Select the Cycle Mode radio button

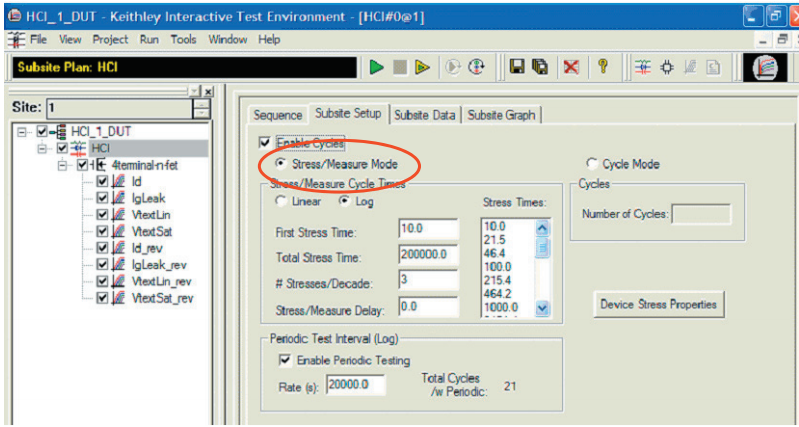(592, 165)
